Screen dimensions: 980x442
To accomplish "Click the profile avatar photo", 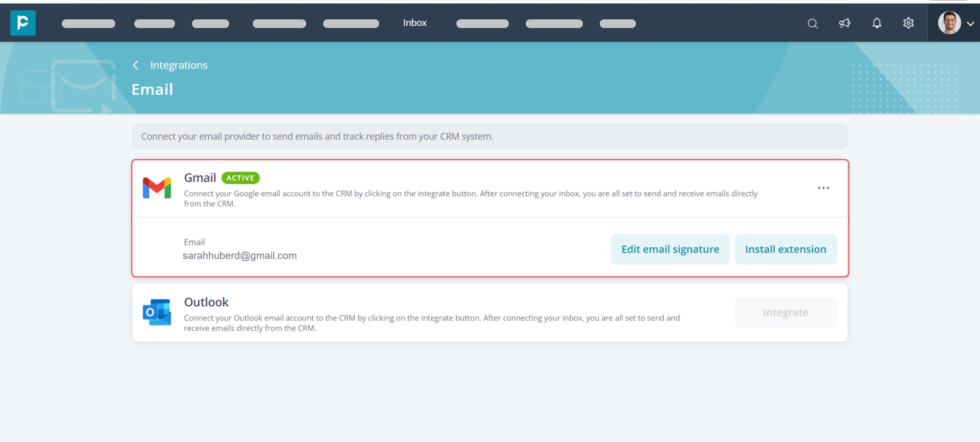I will (950, 23).
